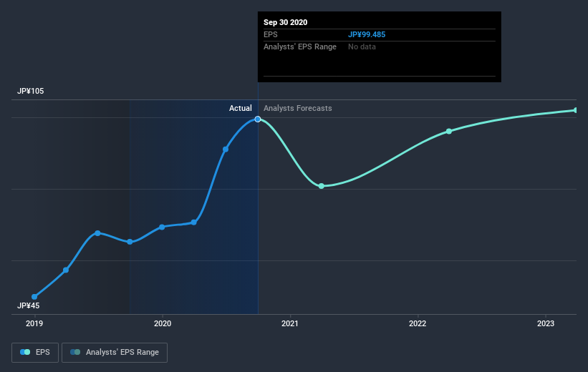Toggle the EPS legend button
The width and height of the screenshot is (588, 372).
35,353
